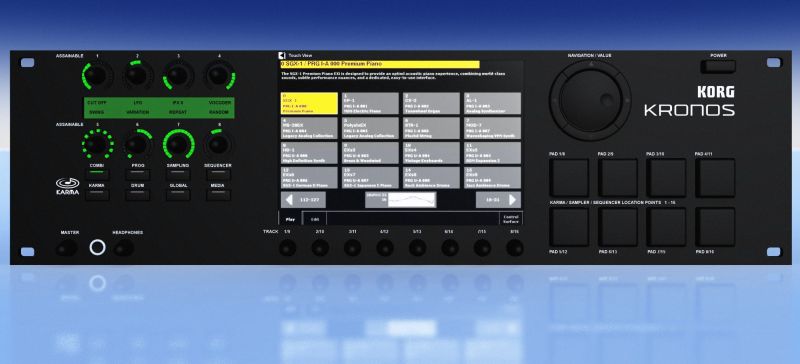Click the headphone jack ring
800x364 pixels.
97,248
